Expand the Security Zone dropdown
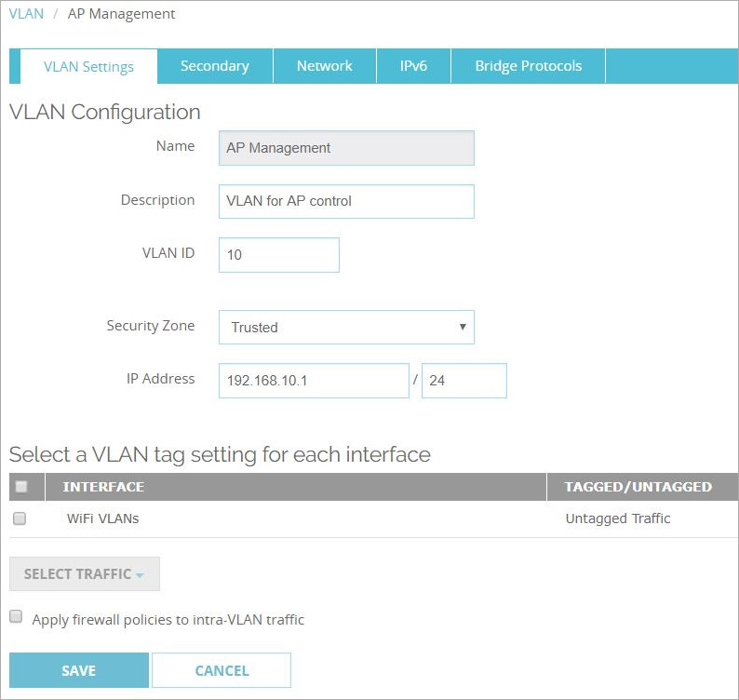 346,328
